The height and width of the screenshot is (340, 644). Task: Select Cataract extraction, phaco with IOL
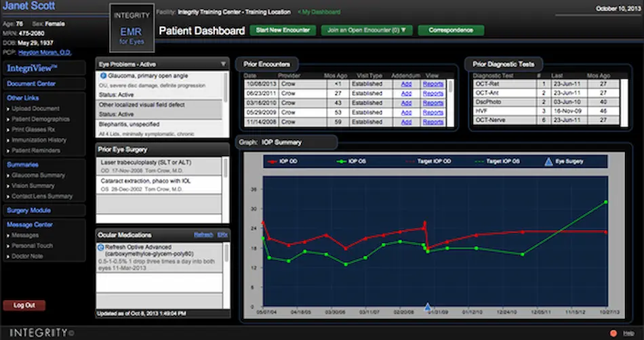click(159, 185)
